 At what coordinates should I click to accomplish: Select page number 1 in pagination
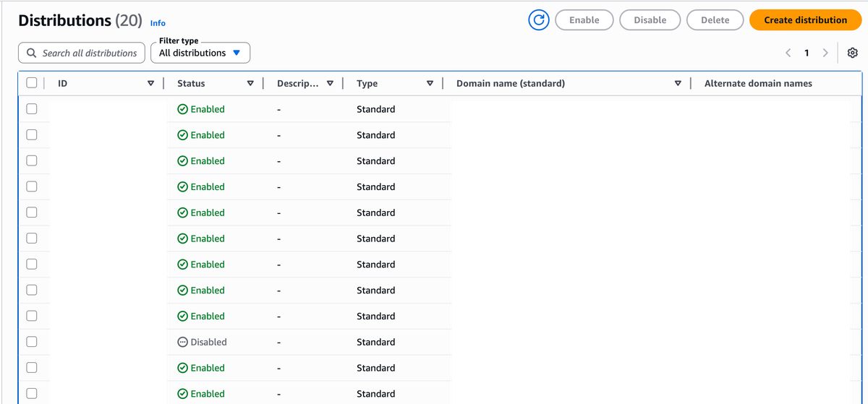pyautogui.click(x=807, y=53)
